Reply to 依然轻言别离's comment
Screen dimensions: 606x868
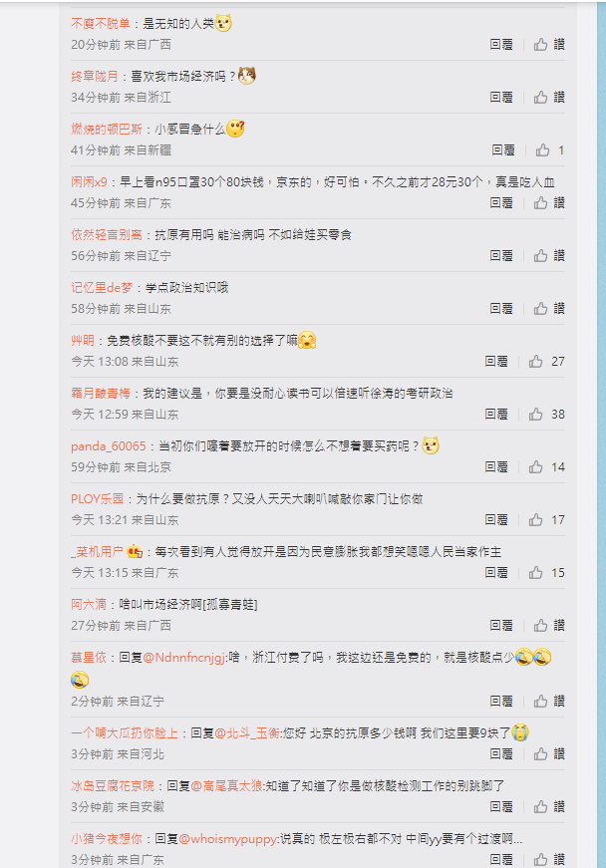tap(501, 256)
